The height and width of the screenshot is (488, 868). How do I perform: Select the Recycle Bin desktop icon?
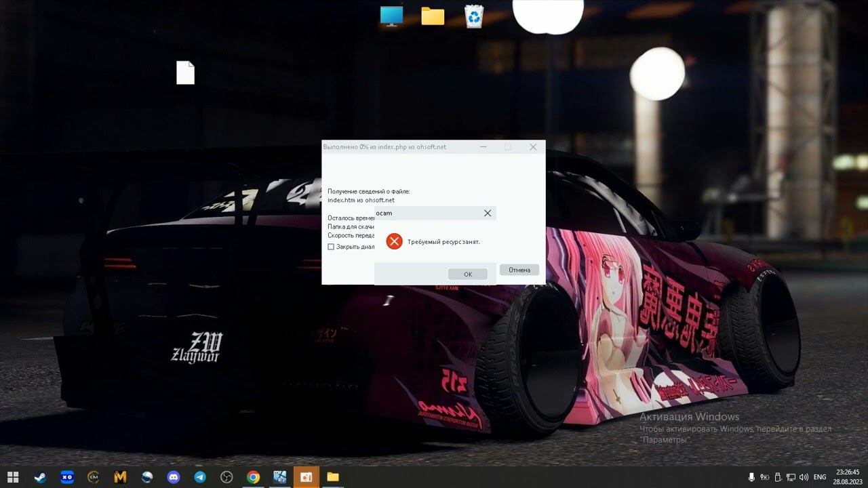point(474,16)
